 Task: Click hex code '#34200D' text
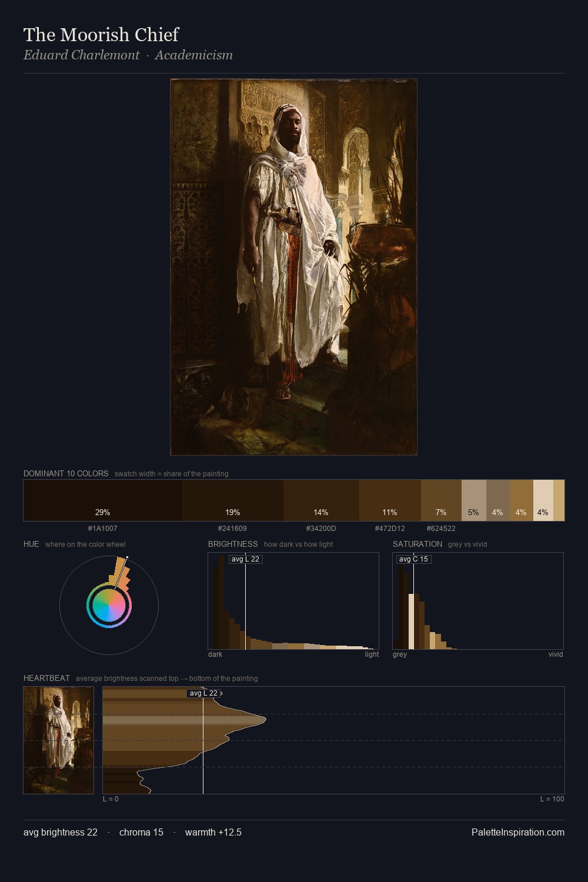coord(321,529)
